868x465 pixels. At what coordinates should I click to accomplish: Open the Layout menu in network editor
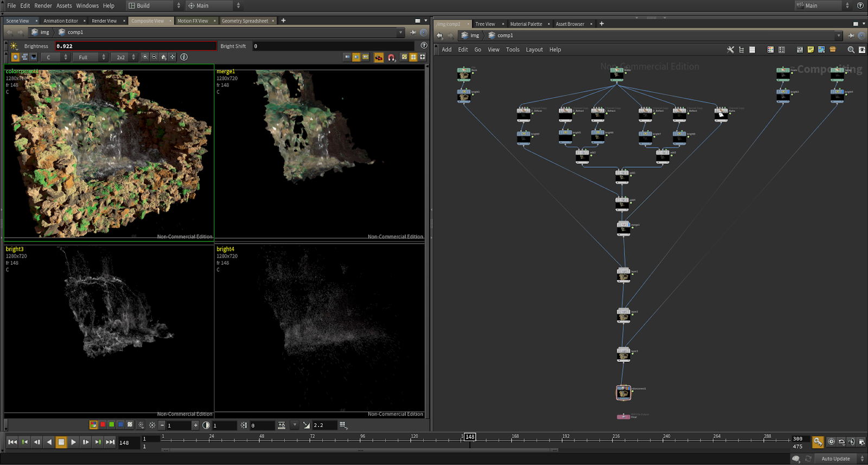tap(534, 49)
